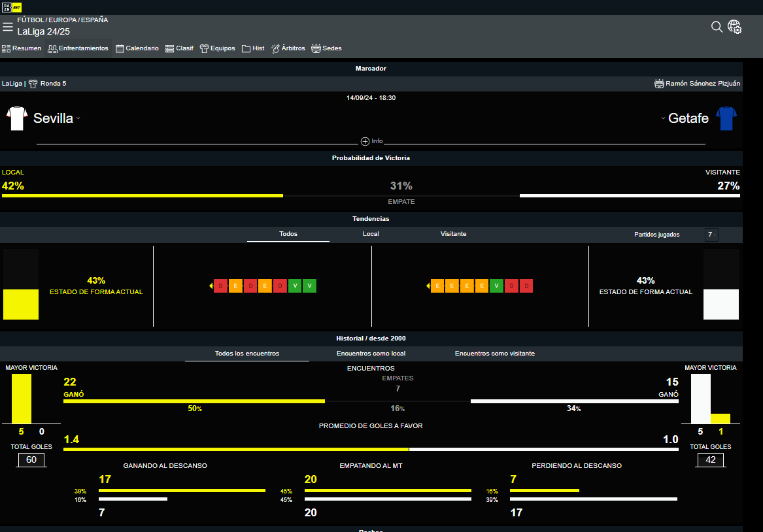Click the Ramón Sánchez Pizjuán stadium icon

(659, 84)
